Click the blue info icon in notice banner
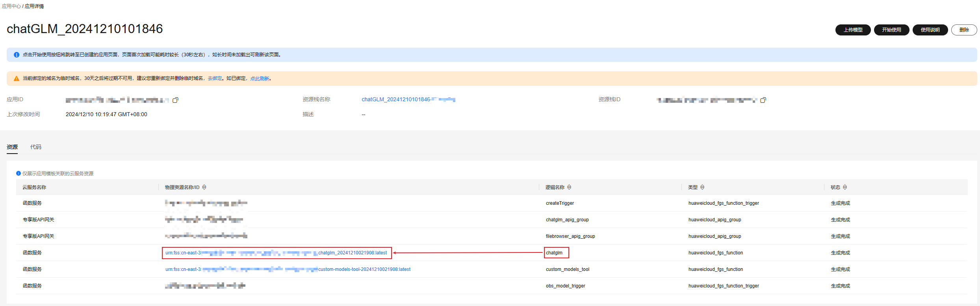Viewport: 980px width, 306px height. pos(17,55)
